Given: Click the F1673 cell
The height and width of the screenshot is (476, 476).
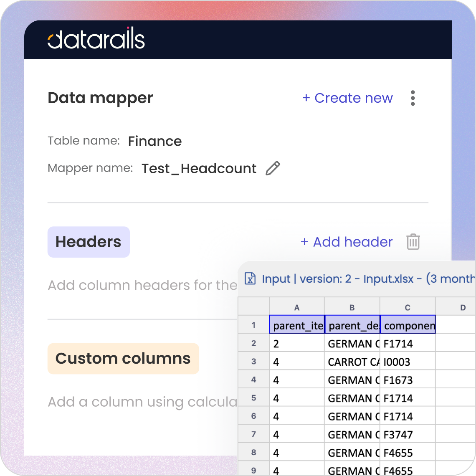Looking at the screenshot, I should pyautogui.click(x=408, y=380).
